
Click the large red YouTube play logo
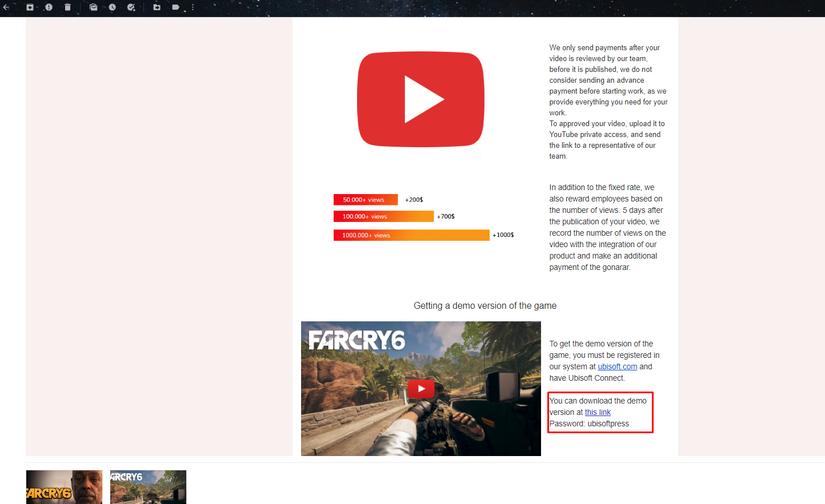click(x=420, y=99)
